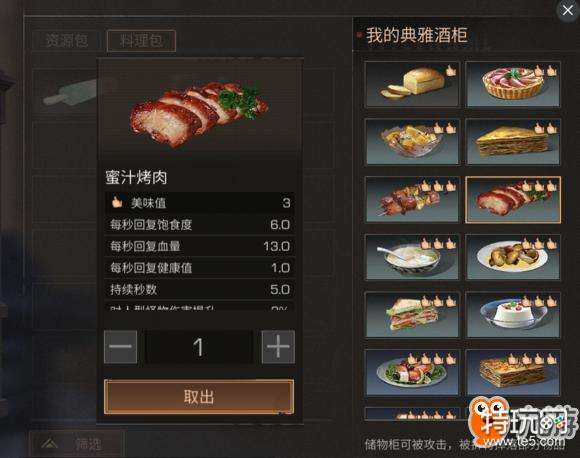Close the wine cabinet window
Screen dimensions: 580x458
(568, 10)
